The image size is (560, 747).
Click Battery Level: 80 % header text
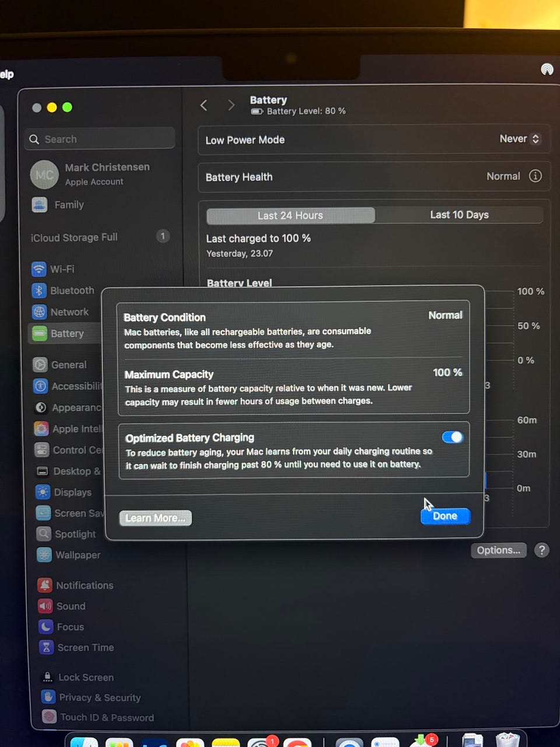coord(306,111)
